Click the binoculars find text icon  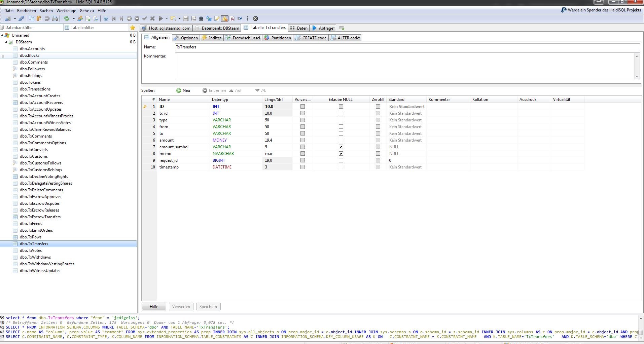tap(201, 18)
